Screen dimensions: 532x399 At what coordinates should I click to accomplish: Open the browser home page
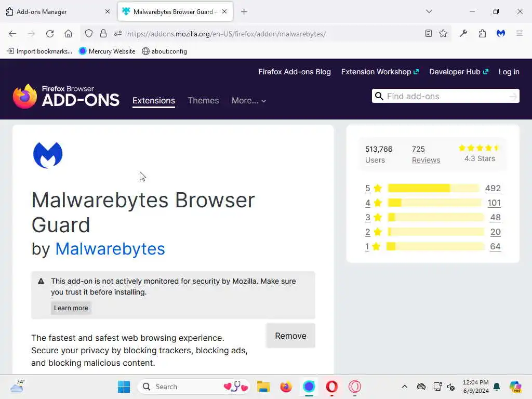pyautogui.click(x=68, y=34)
